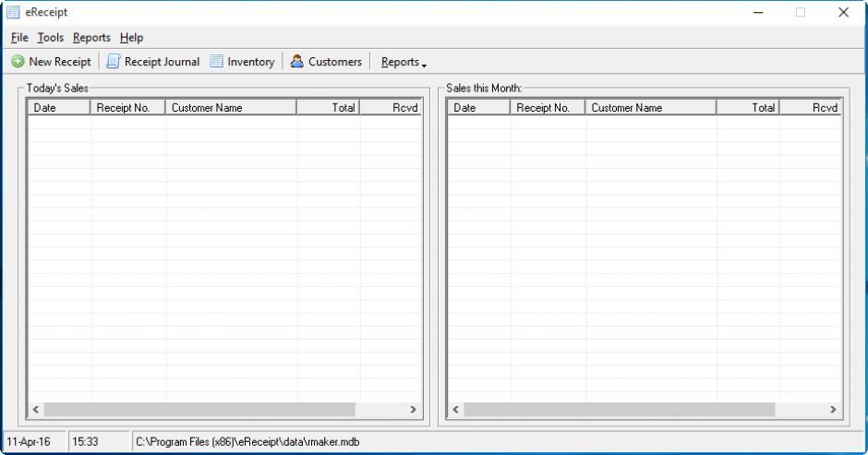Sort Sales this Month by Customer Name column
The height and width of the screenshot is (455, 868).
point(651,107)
